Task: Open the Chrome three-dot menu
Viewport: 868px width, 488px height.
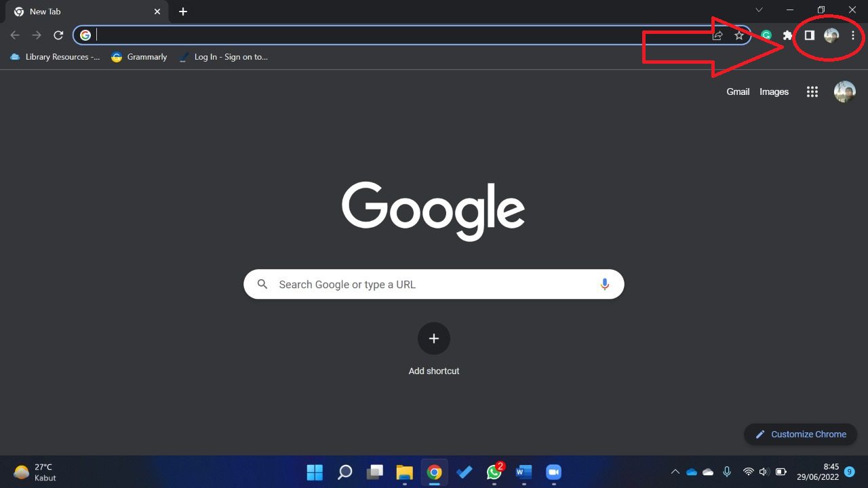Action: point(853,35)
